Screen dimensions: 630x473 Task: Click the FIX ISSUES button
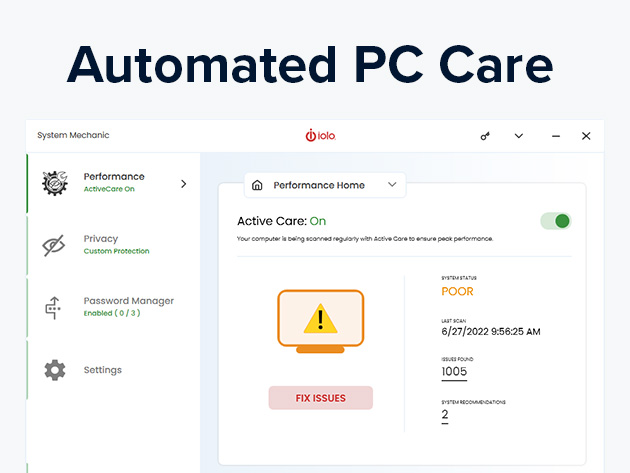pos(321,398)
